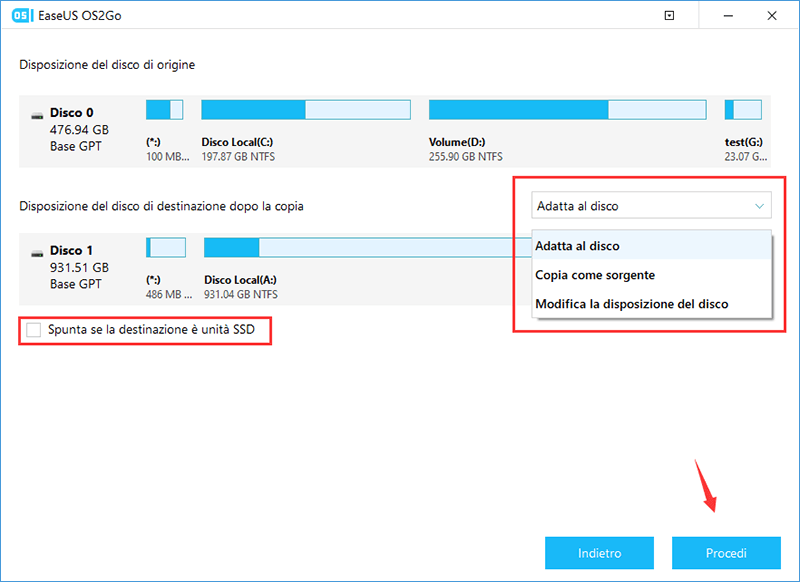This screenshot has width=800, height=582.
Task: Open the title bar options menu icon
Action: (x=669, y=16)
